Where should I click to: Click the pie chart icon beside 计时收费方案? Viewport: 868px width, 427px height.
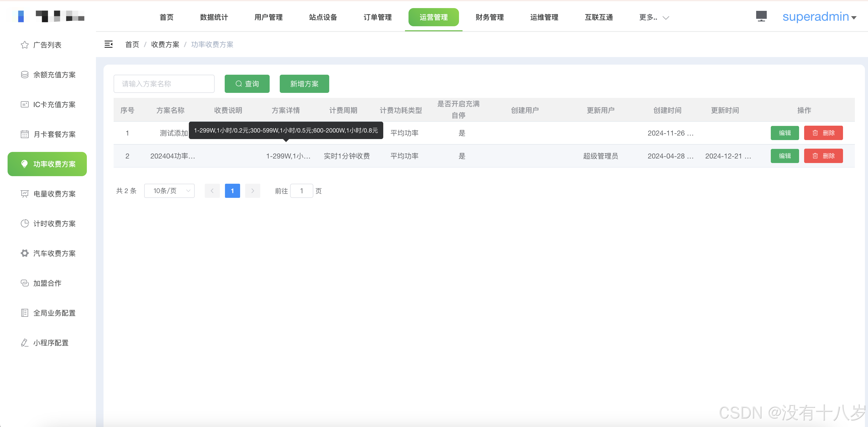tap(24, 223)
